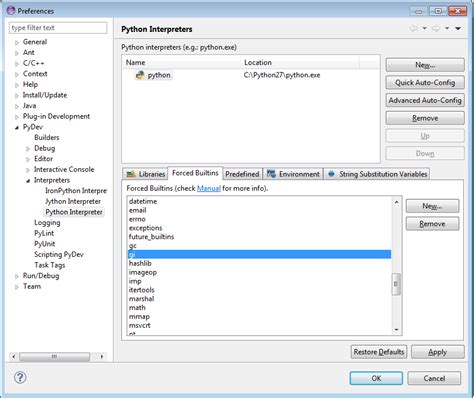This screenshot has height=398, width=474.
Task: Click Advanced Auto-Config button
Action: (x=425, y=100)
